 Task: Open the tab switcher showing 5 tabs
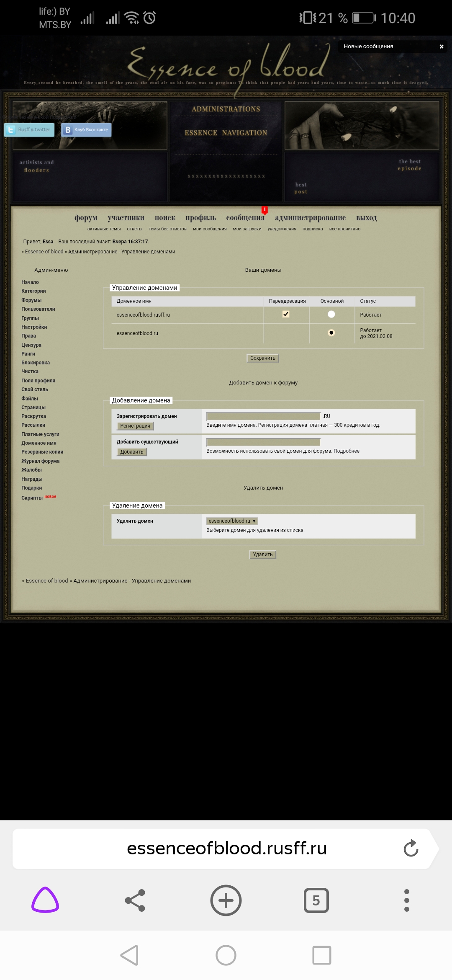(x=316, y=900)
